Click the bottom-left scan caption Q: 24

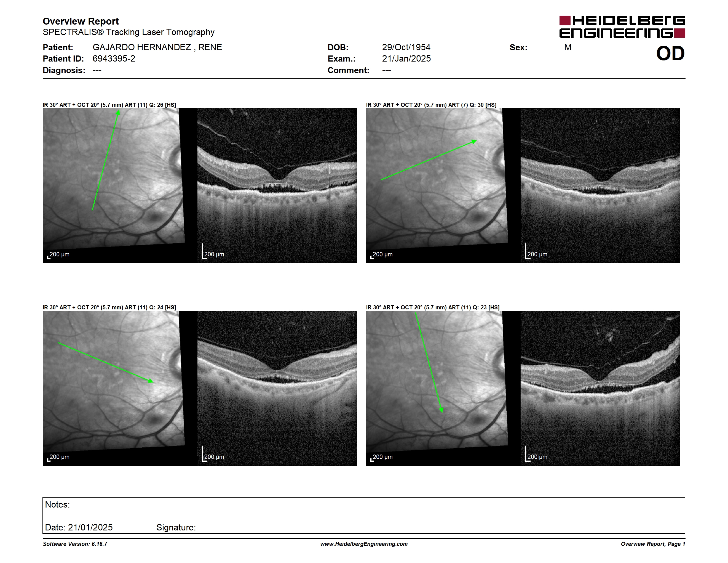[109, 307]
